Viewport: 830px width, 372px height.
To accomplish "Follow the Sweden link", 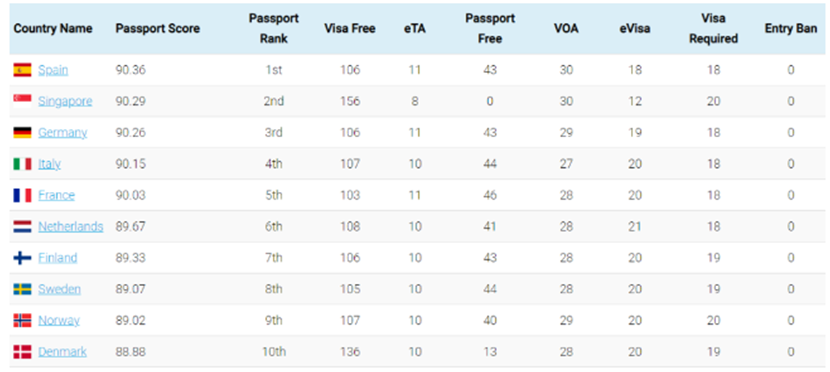I will click(x=59, y=289).
